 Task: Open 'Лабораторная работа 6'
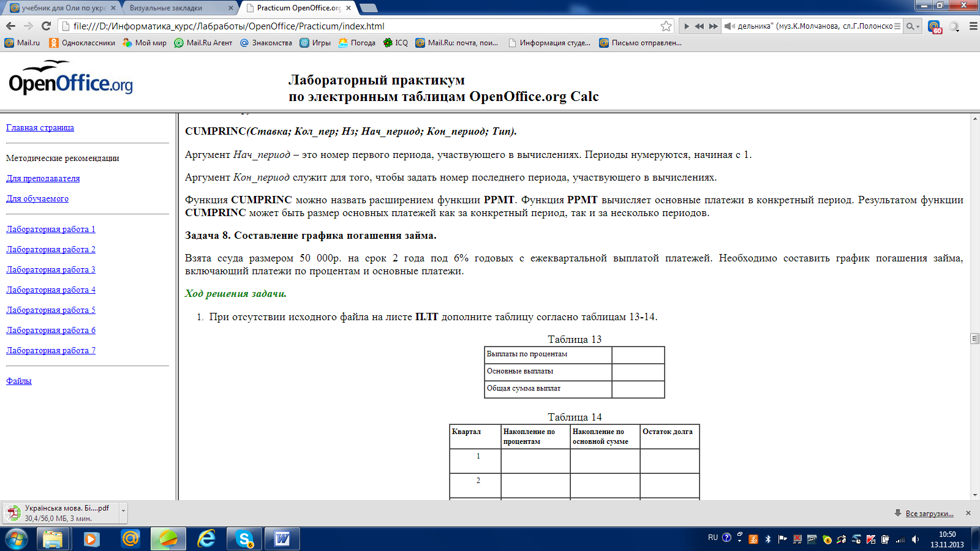(x=51, y=330)
